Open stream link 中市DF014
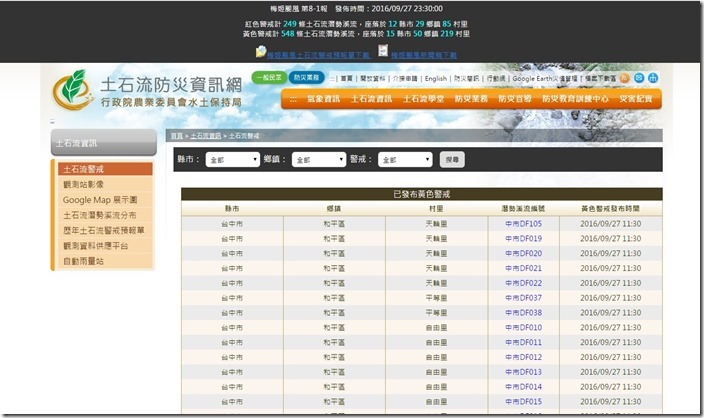The height and width of the screenshot is (418, 704). (524, 387)
